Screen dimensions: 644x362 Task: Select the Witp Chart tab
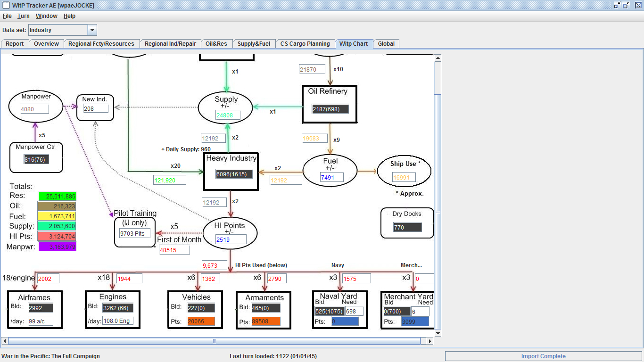(x=354, y=44)
